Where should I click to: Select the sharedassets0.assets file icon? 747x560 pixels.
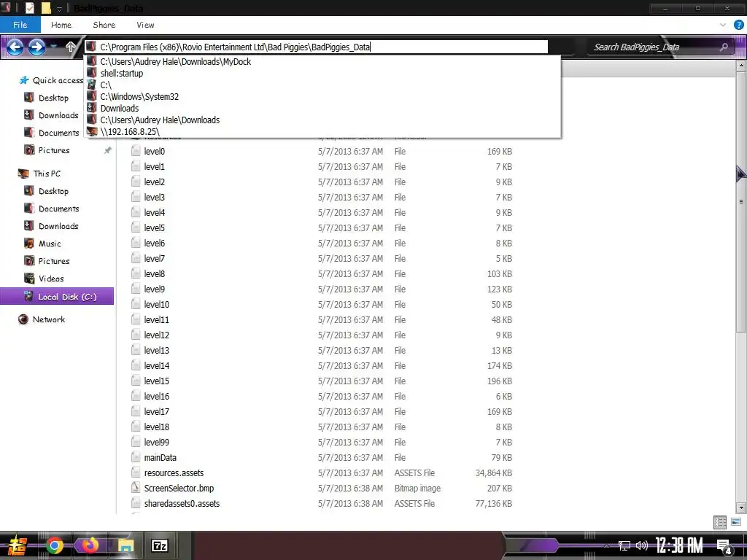tap(136, 503)
